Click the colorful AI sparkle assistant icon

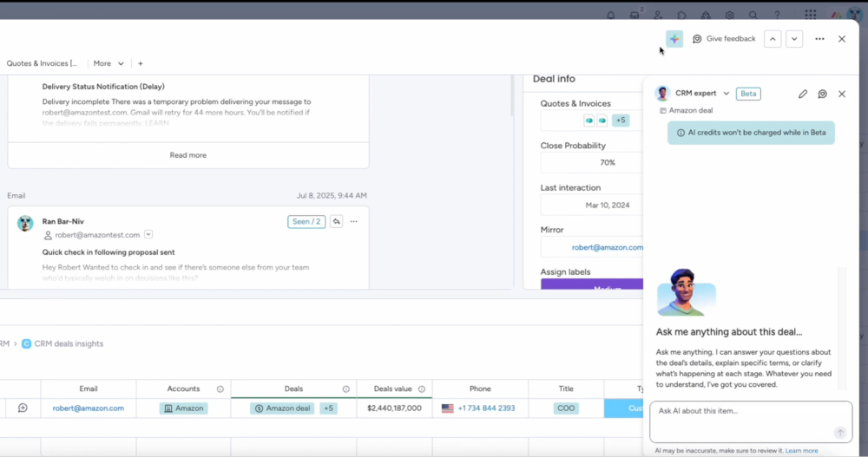click(674, 39)
